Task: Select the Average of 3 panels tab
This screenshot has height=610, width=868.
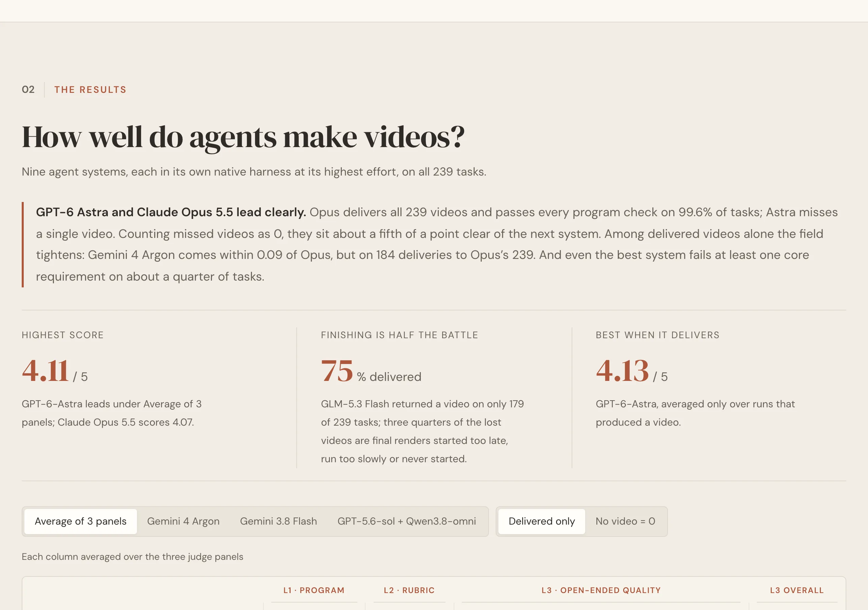Action: coord(80,521)
